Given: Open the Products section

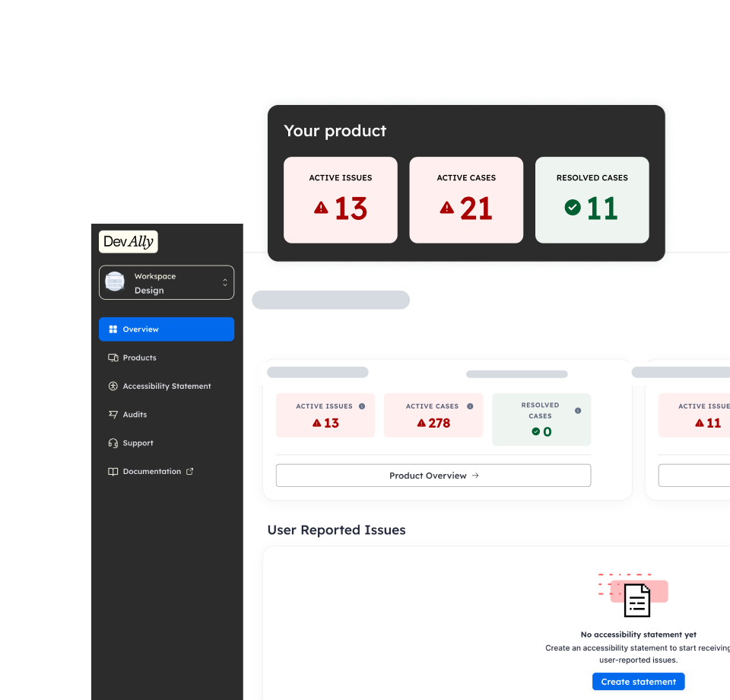Looking at the screenshot, I should click(139, 358).
